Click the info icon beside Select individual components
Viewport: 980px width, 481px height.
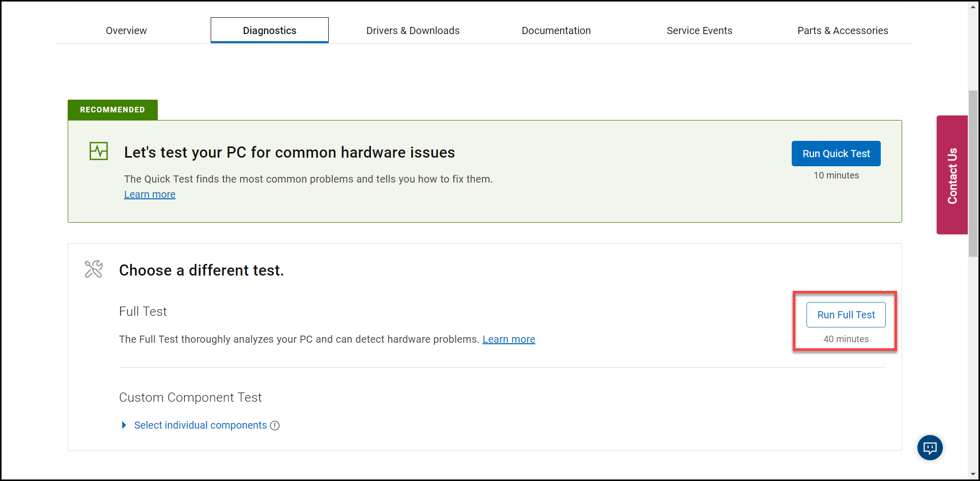(x=275, y=425)
